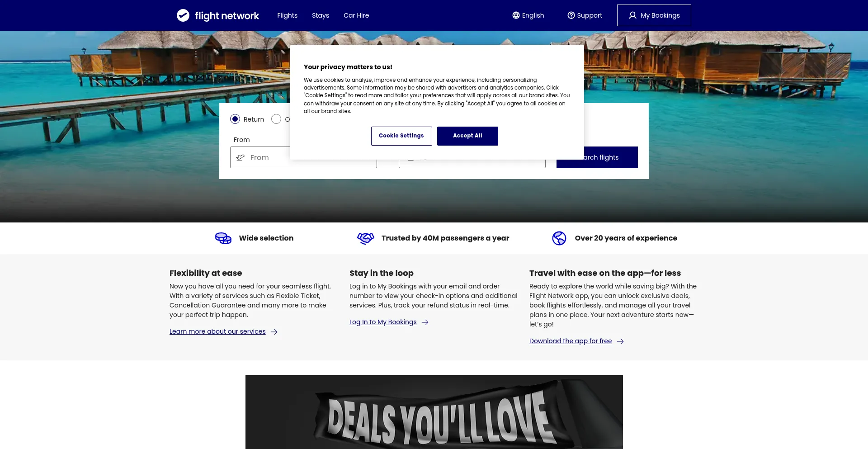
Task: Click the globe icon beside English
Action: (516, 15)
